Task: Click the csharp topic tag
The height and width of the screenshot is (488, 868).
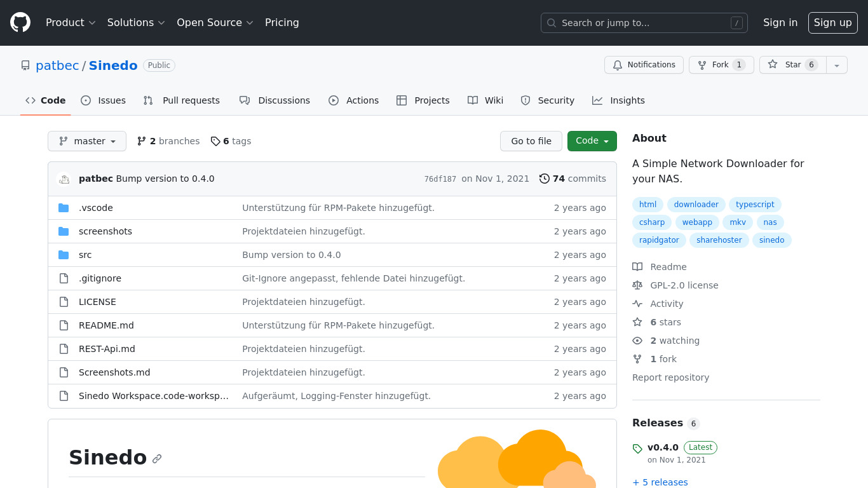Action: coord(652,222)
